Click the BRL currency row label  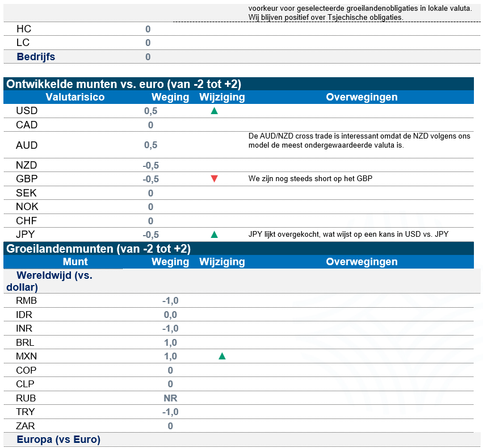click(26, 342)
